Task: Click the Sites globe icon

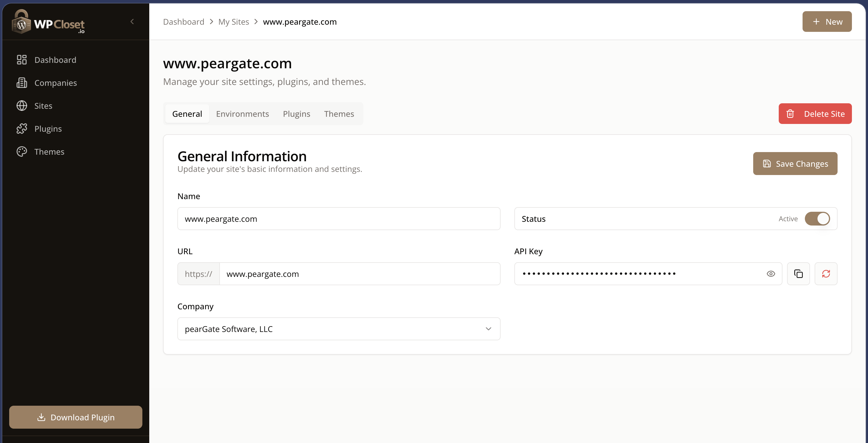Action: click(22, 106)
